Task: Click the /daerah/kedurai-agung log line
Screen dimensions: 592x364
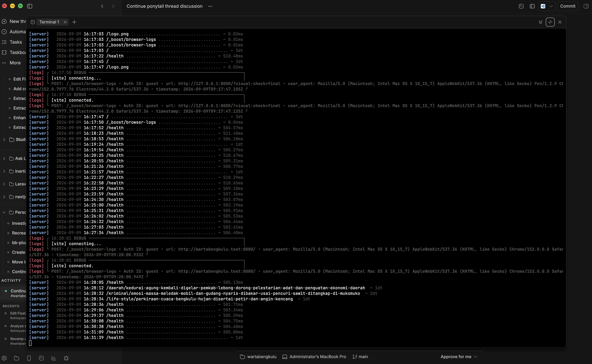Action: 206,288
